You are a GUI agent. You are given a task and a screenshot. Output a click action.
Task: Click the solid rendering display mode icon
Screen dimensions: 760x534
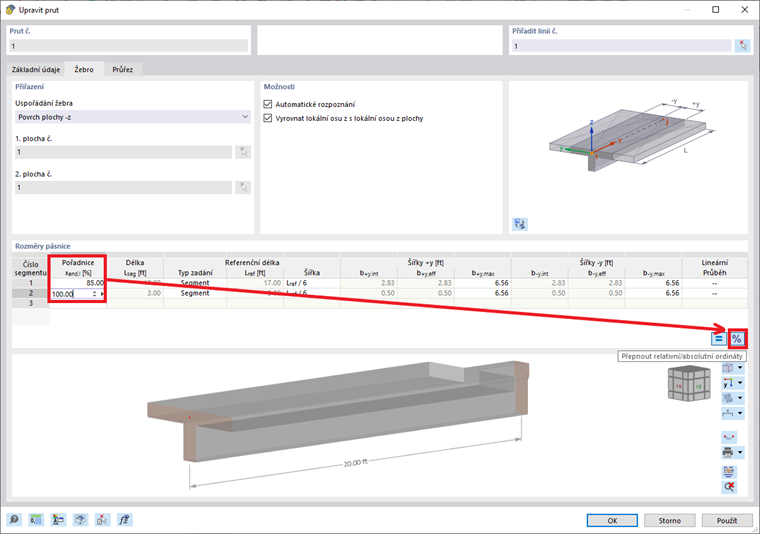click(x=728, y=398)
